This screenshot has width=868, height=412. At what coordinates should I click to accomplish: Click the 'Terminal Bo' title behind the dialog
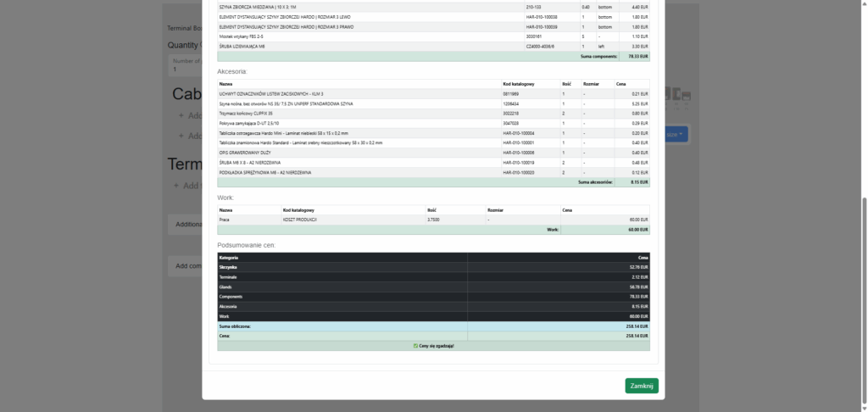coord(184,28)
